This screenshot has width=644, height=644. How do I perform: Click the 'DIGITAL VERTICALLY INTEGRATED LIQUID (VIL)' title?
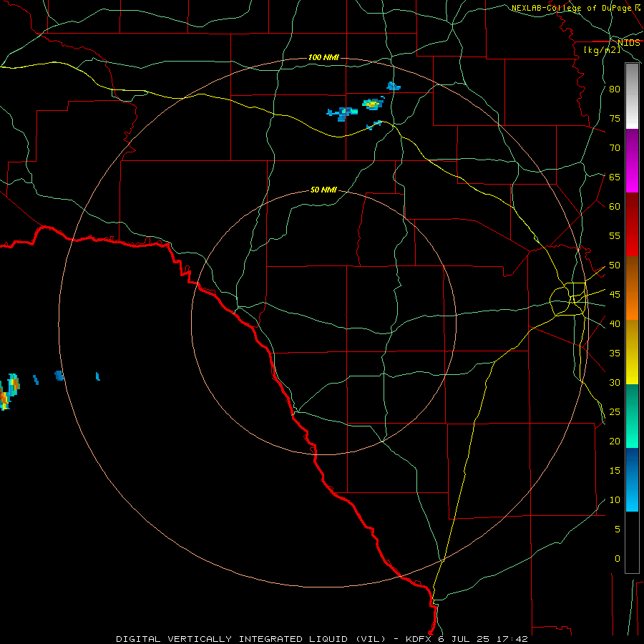251,639
